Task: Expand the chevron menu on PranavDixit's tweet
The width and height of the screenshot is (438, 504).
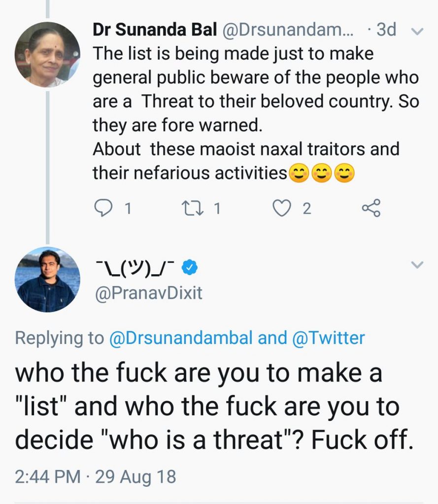Action: click(417, 265)
